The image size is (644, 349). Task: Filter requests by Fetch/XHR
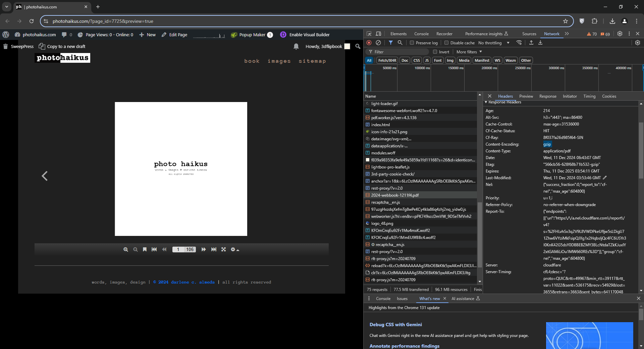(387, 60)
